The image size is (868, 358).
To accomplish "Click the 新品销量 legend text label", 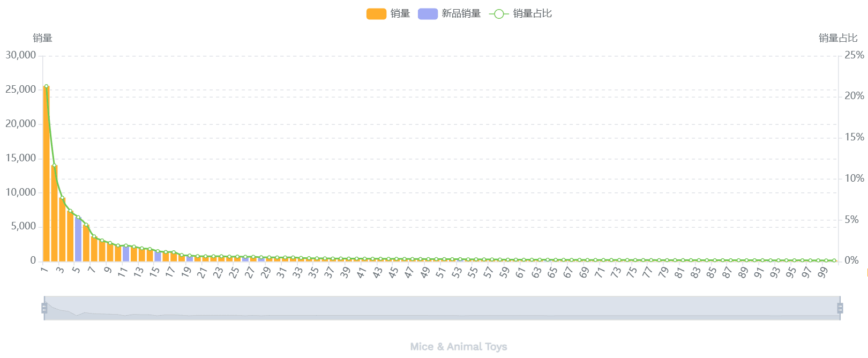I will [461, 14].
